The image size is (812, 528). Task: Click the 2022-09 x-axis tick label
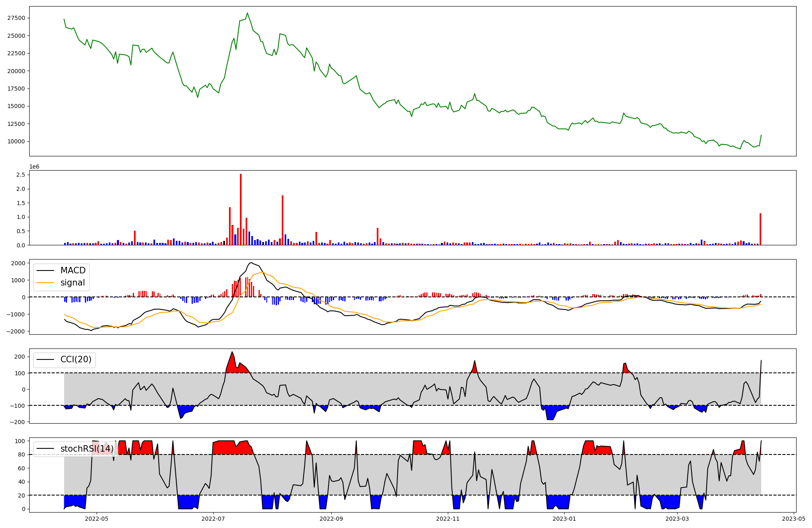point(331,519)
